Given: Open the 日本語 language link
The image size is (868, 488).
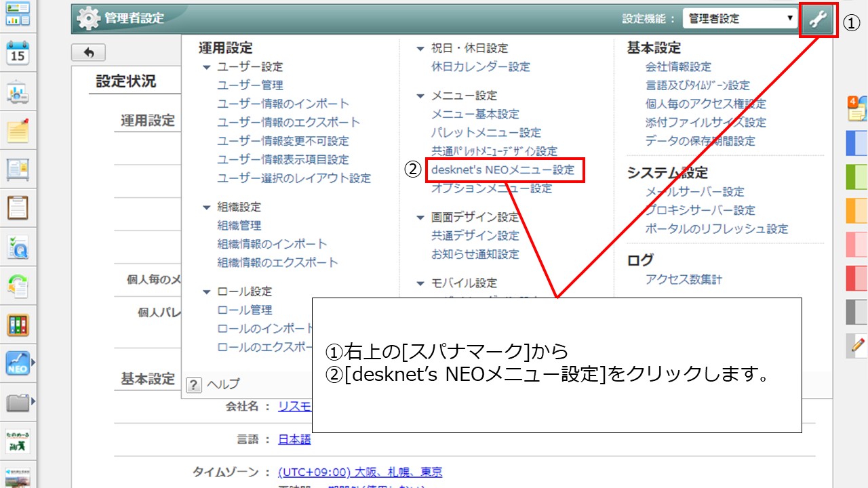Looking at the screenshot, I should coord(294,439).
